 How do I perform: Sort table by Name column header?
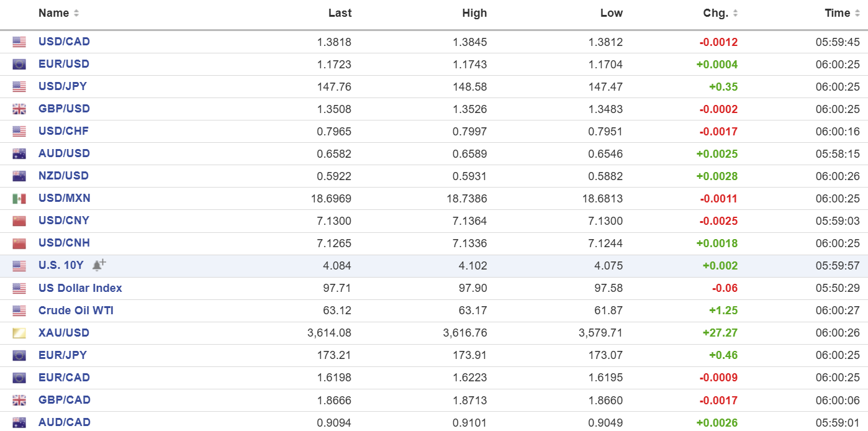(58, 13)
